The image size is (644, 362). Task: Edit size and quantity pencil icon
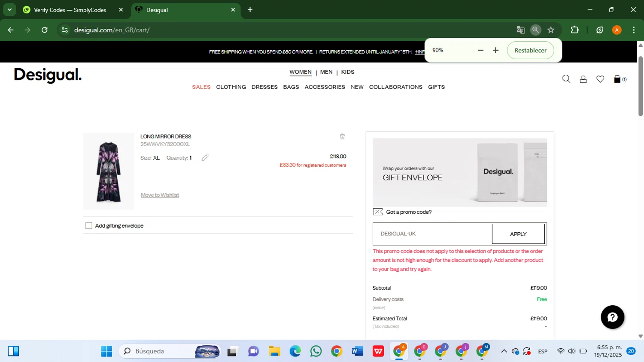click(x=205, y=158)
